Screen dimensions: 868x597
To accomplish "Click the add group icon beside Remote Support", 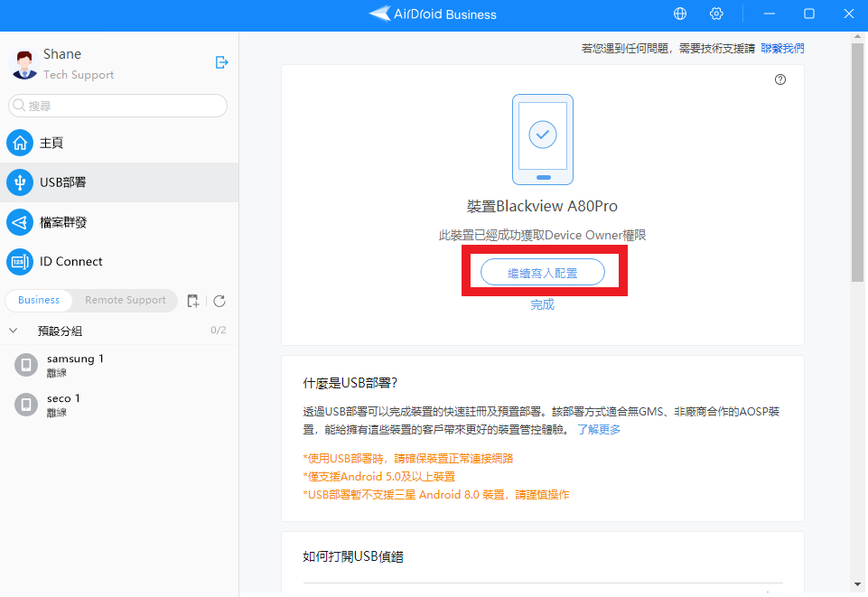I will 193,301.
